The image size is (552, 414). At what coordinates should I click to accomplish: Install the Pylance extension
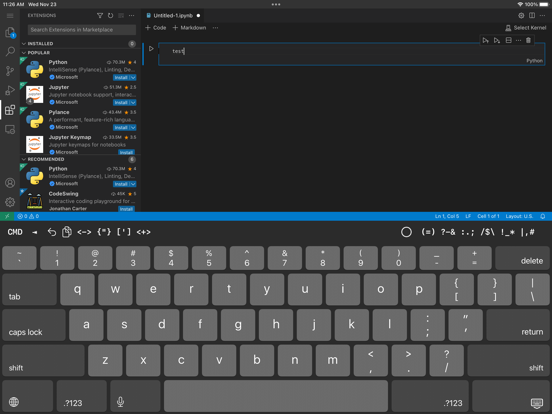[x=121, y=127]
